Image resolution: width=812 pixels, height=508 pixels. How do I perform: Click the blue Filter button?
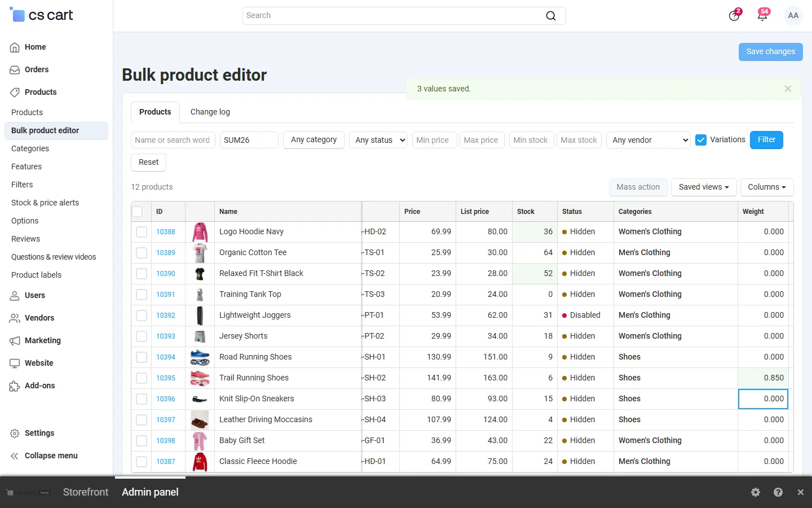click(x=766, y=140)
